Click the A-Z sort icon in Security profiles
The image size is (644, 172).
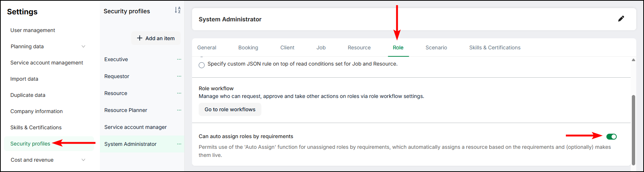[178, 10]
